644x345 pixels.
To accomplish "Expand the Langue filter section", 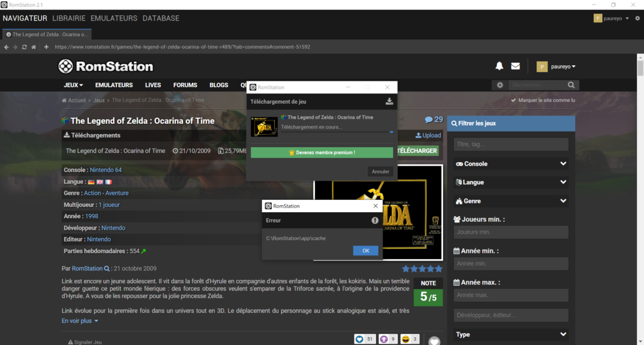I will pyautogui.click(x=511, y=182).
